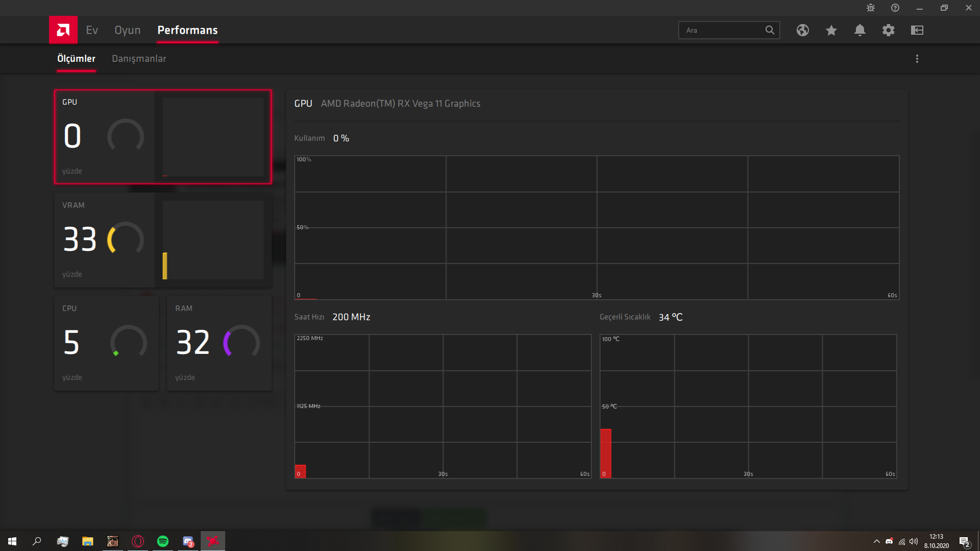Image resolution: width=980 pixels, height=551 pixels.
Task: Click the AMD logo home icon
Action: (x=63, y=30)
